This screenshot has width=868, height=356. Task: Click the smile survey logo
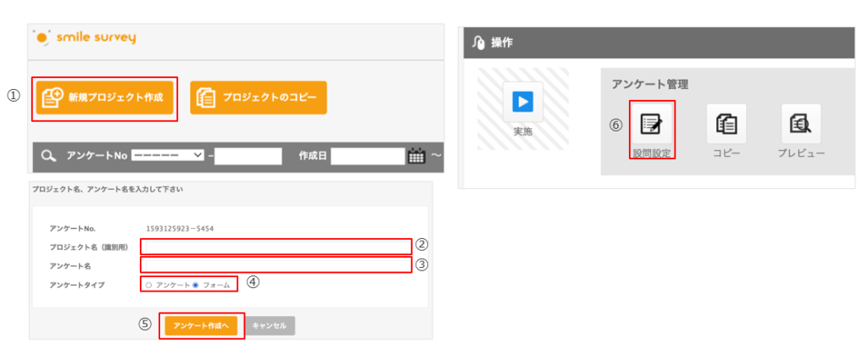coord(84,37)
